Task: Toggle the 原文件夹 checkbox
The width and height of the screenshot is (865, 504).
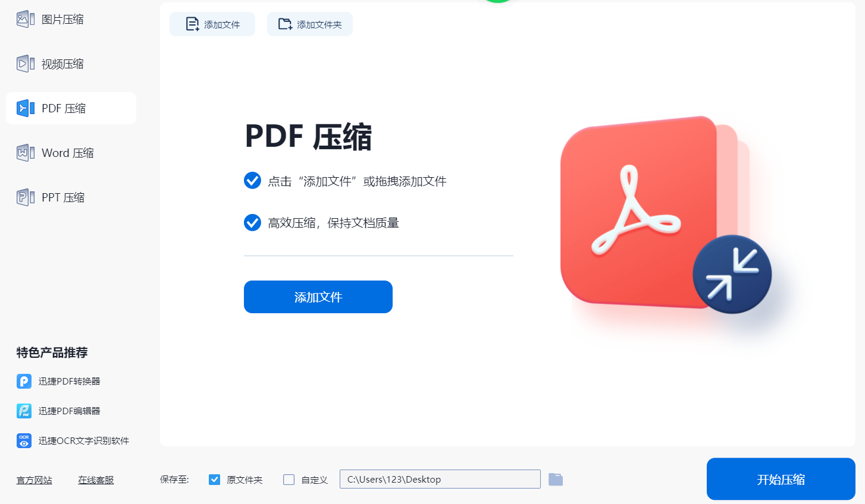Action: [x=214, y=480]
